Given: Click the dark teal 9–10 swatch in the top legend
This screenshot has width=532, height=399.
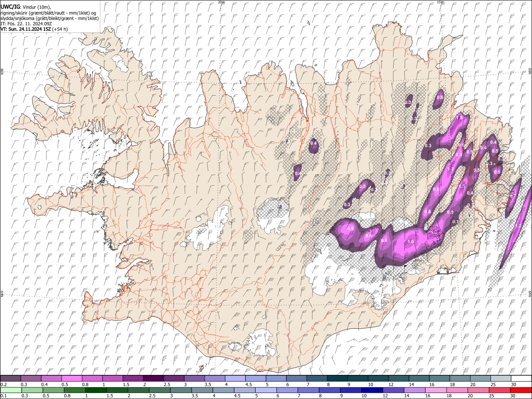Looking at the screenshot, I should 358,378.
